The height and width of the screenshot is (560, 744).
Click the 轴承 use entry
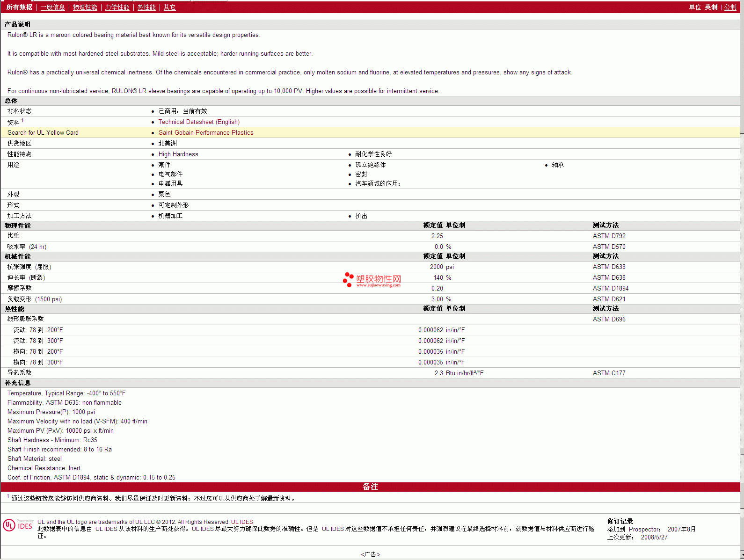click(x=558, y=165)
